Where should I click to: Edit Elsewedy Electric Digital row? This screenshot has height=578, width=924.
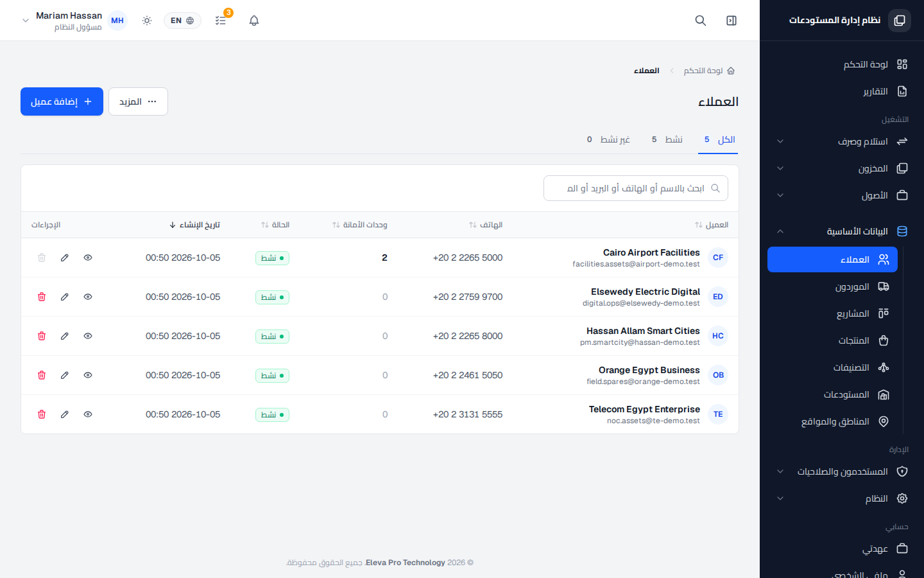[x=65, y=297]
